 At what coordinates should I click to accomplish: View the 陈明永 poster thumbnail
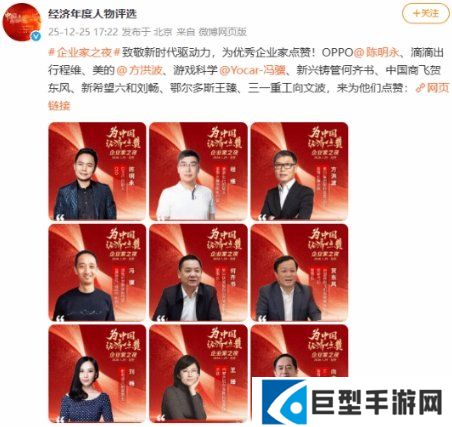tap(97, 171)
